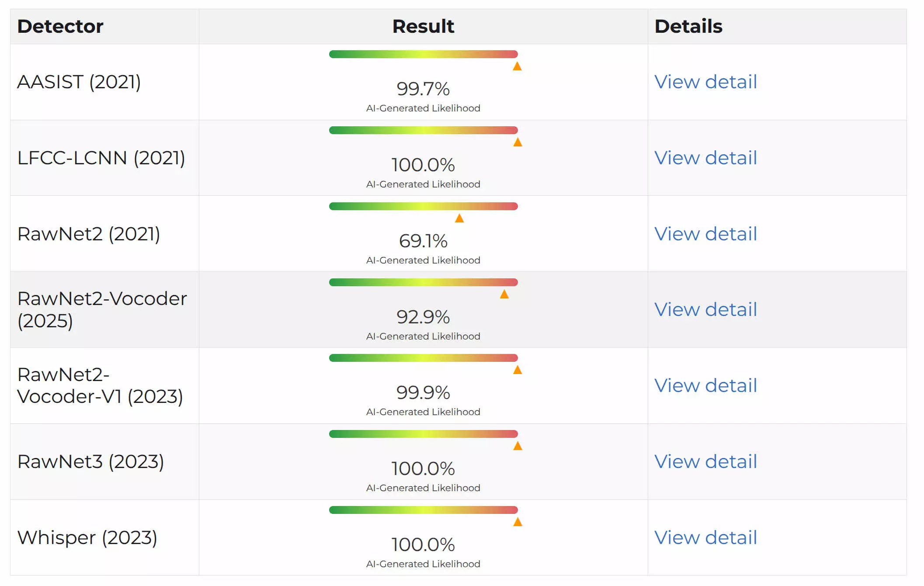Screen dimensions: 924x586
Task: Open View detail for RawNet3 (2023)
Action: point(705,461)
